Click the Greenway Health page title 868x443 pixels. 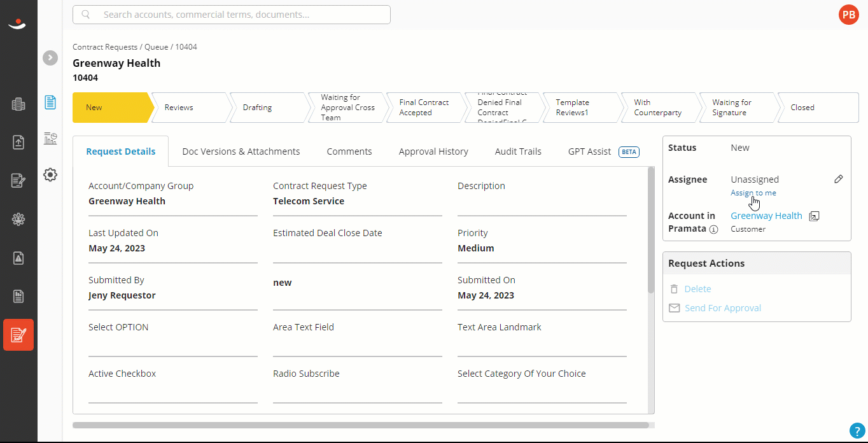pos(116,63)
